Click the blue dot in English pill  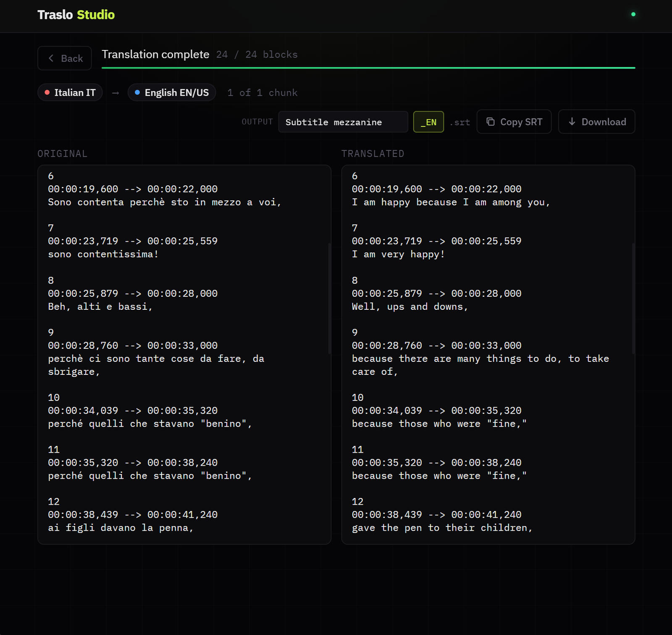(137, 92)
